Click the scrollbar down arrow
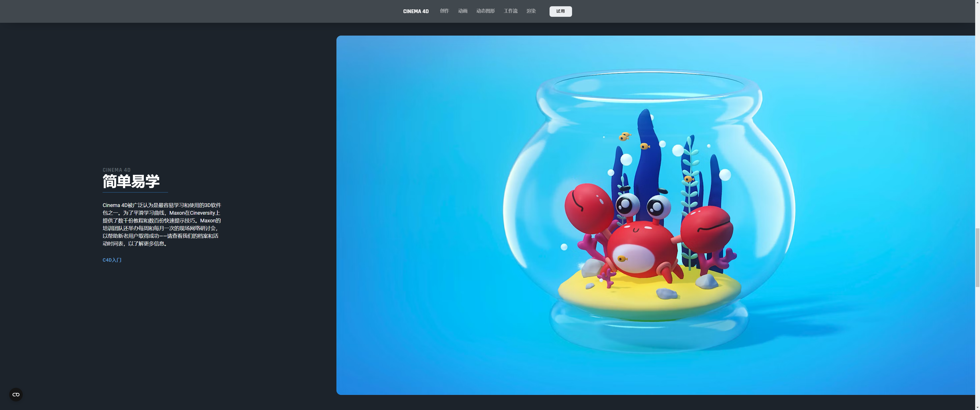 click(977, 407)
